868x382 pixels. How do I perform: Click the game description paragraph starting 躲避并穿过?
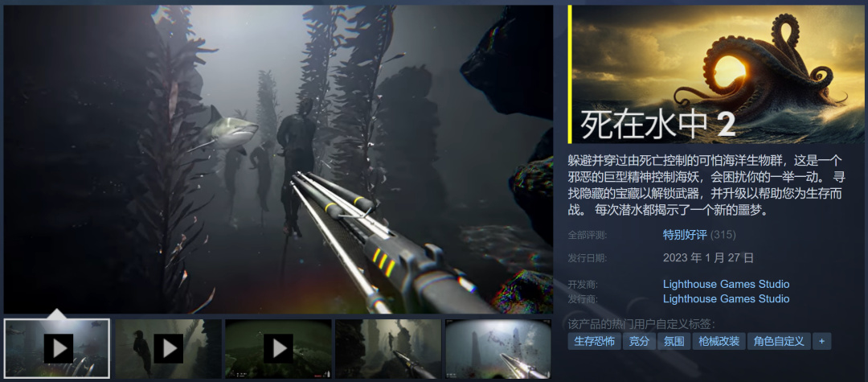coord(706,186)
